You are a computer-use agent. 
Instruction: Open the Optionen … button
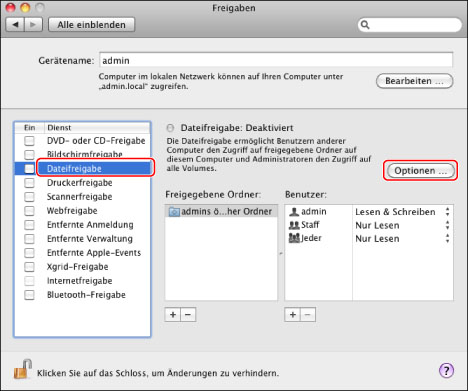(x=420, y=171)
